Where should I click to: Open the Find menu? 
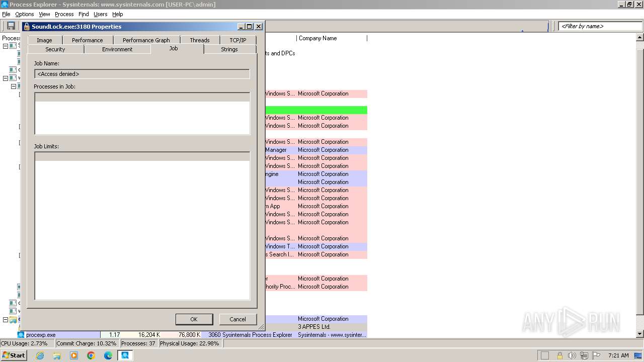[84, 14]
